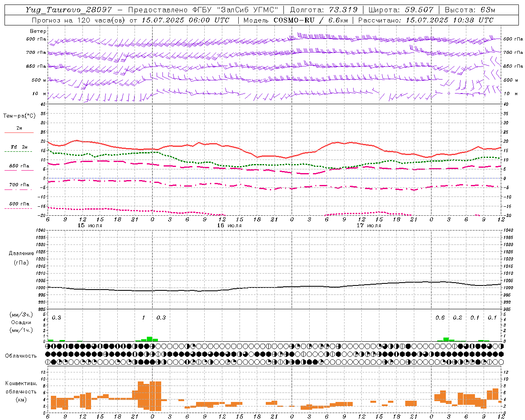Click the '16 июля' date label
Viewport: 525px width, 420px height.
pyautogui.click(x=229, y=226)
